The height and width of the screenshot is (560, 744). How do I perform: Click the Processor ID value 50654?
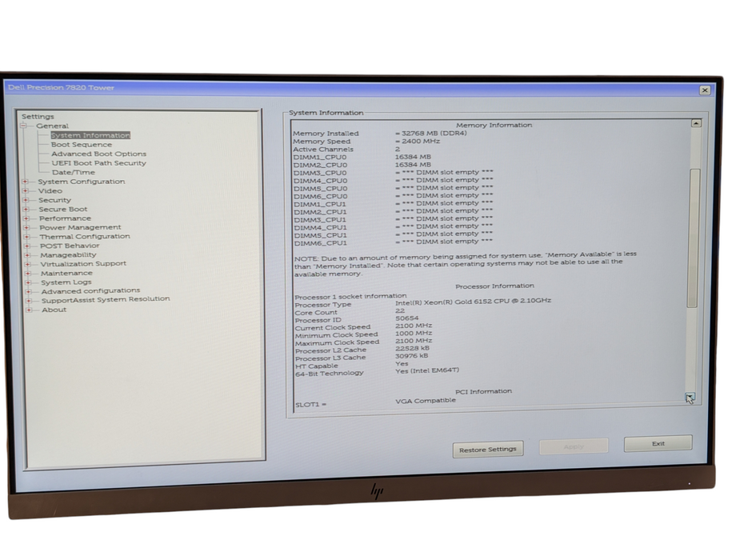406,318
